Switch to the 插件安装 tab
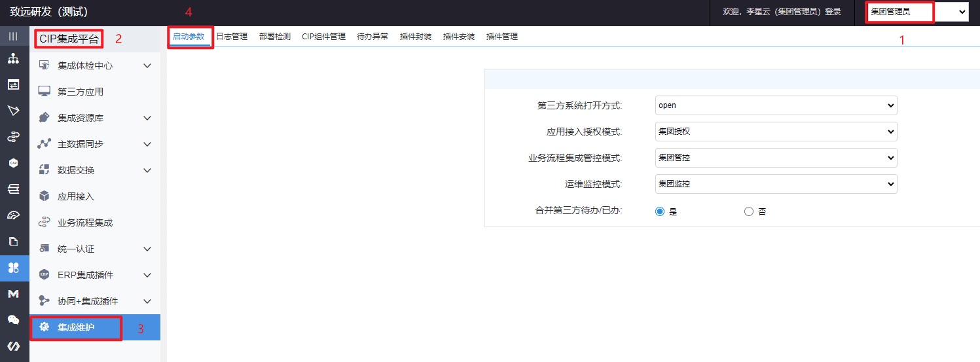The width and height of the screenshot is (980, 362). (459, 37)
